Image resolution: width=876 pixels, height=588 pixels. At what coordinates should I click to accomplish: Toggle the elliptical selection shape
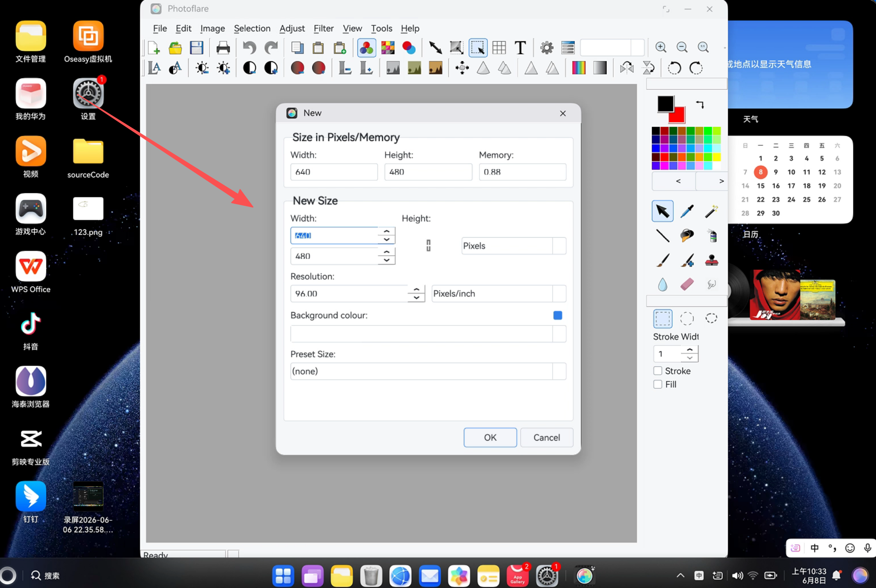pos(687,319)
